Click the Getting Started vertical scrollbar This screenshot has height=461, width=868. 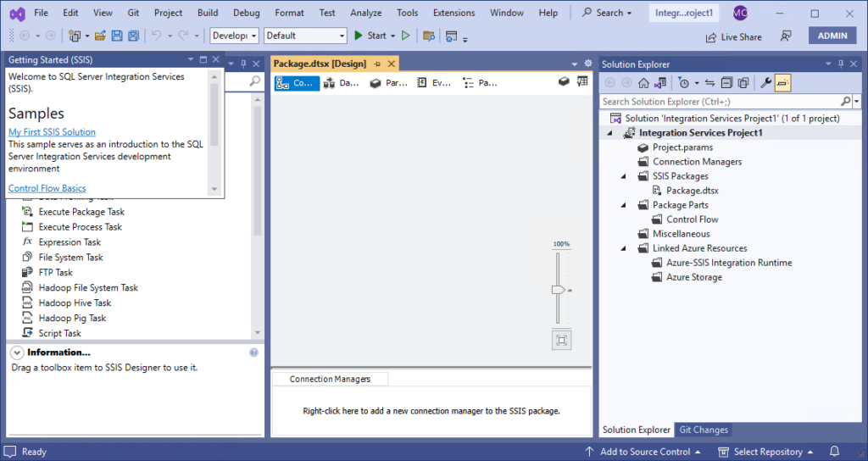tap(214, 131)
